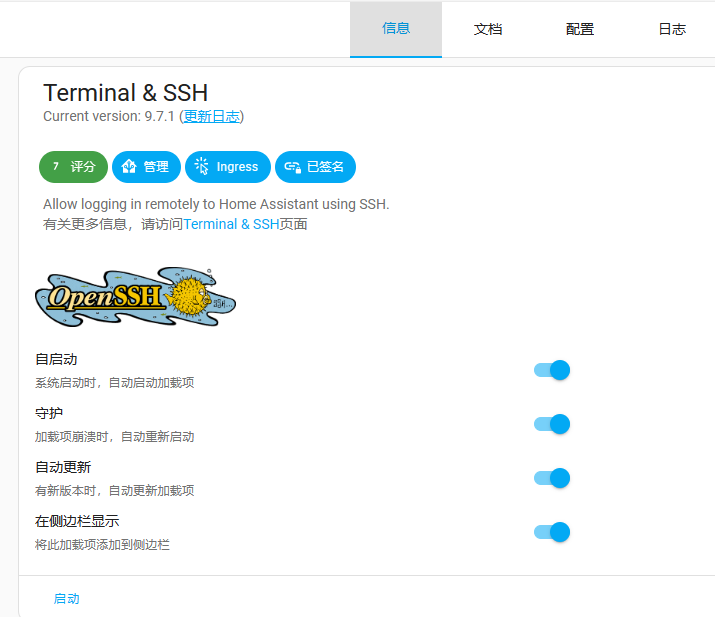The height and width of the screenshot is (617, 715).
Task: Click the Allow logging in remotely description
Action: point(216,204)
